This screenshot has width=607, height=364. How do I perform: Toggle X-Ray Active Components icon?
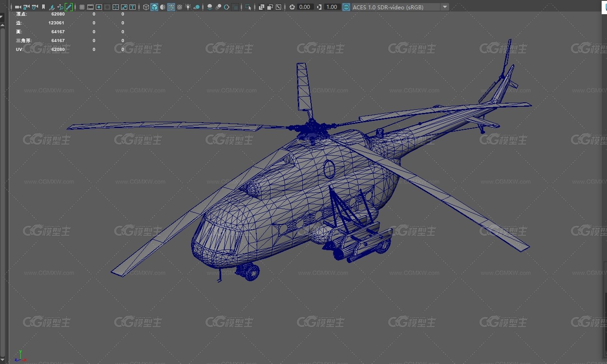270,7
